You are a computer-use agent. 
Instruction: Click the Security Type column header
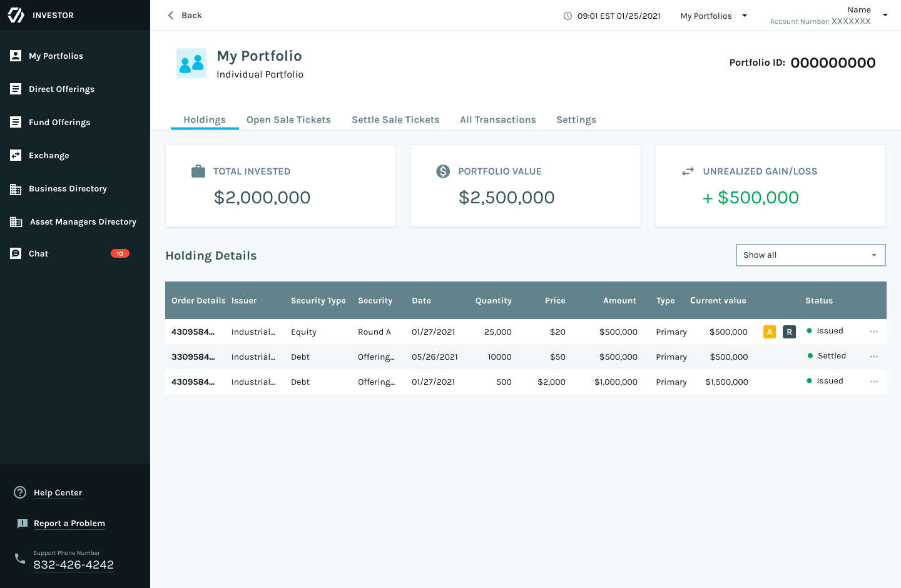tap(318, 301)
